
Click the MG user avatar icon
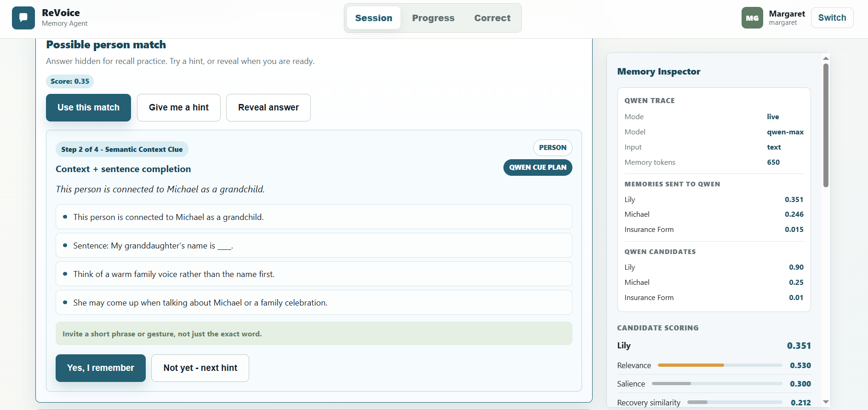pos(752,18)
